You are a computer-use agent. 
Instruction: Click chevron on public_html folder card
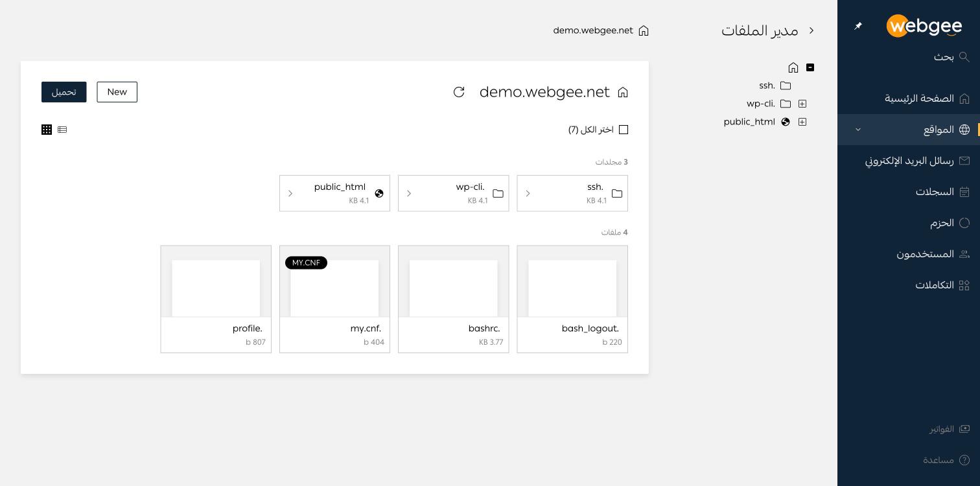pos(290,193)
